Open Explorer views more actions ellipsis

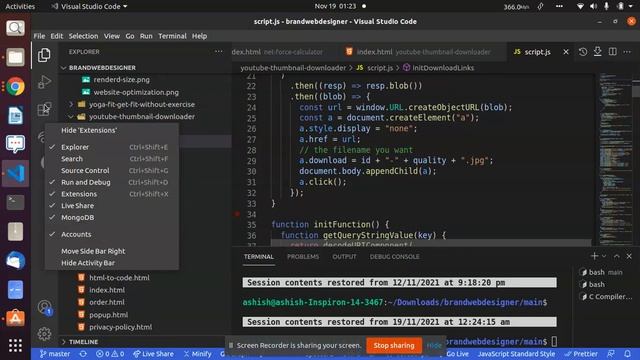point(219,51)
